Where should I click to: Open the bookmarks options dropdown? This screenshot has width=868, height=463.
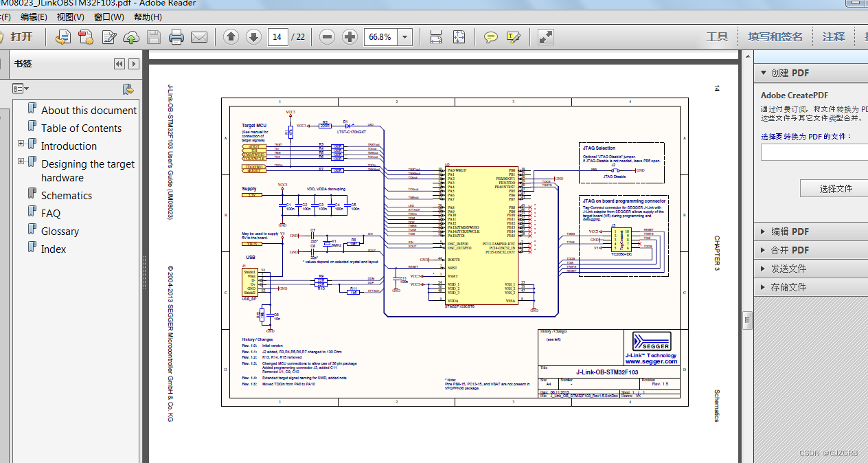coord(21,89)
